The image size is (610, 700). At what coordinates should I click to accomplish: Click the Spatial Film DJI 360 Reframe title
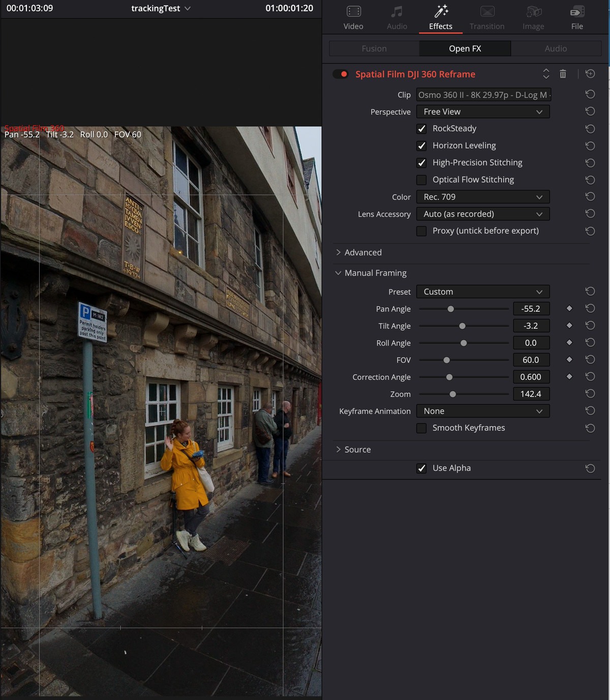415,74
